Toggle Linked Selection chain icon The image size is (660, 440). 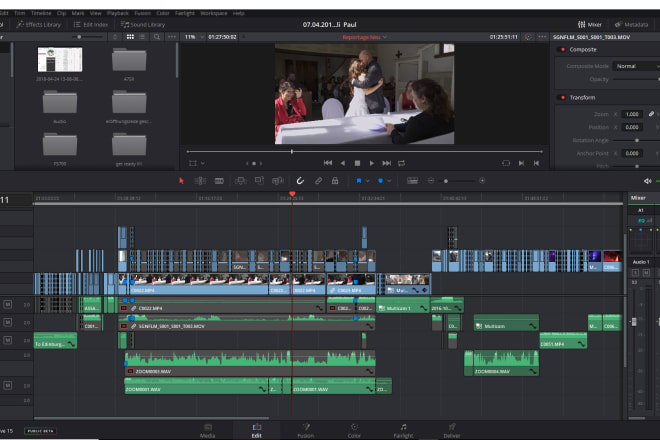(318, 181)
